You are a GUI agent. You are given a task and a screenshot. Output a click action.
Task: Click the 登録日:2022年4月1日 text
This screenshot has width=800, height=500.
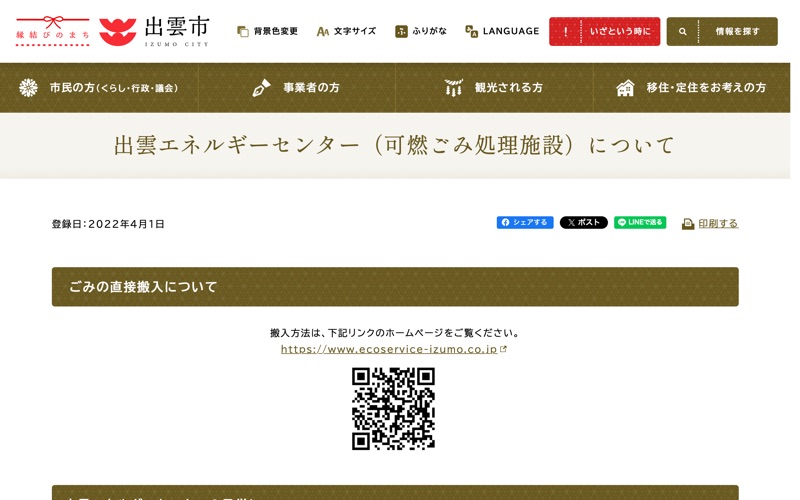(108, 224)
